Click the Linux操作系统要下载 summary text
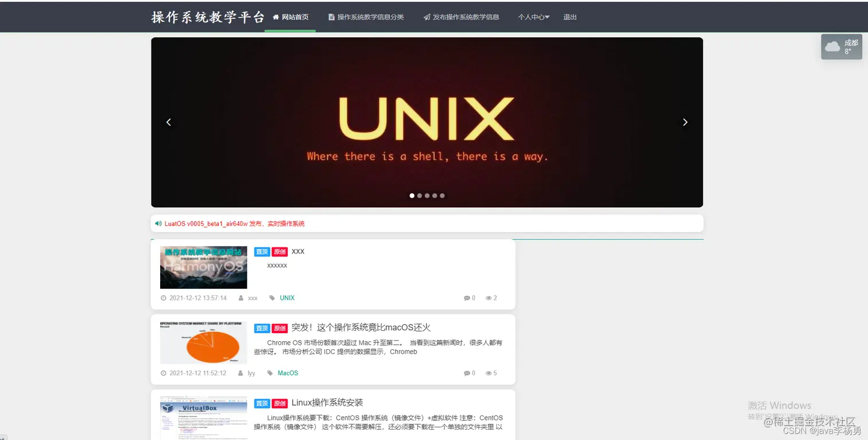 378,422
